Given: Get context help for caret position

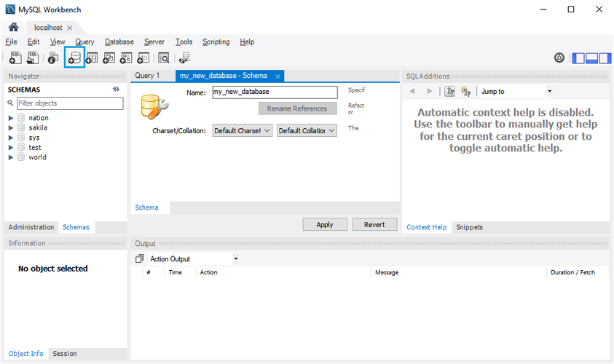Looking at the screenshot, I should tap(450, 91).
